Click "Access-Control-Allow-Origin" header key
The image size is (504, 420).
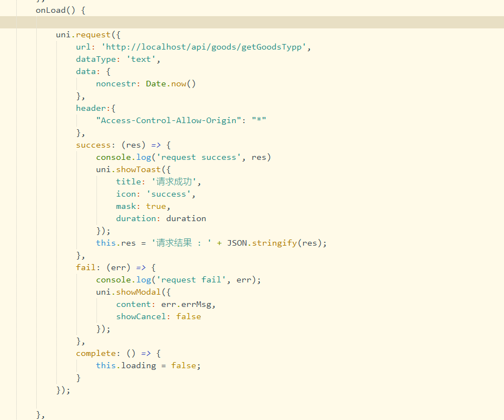coord(168,121)
